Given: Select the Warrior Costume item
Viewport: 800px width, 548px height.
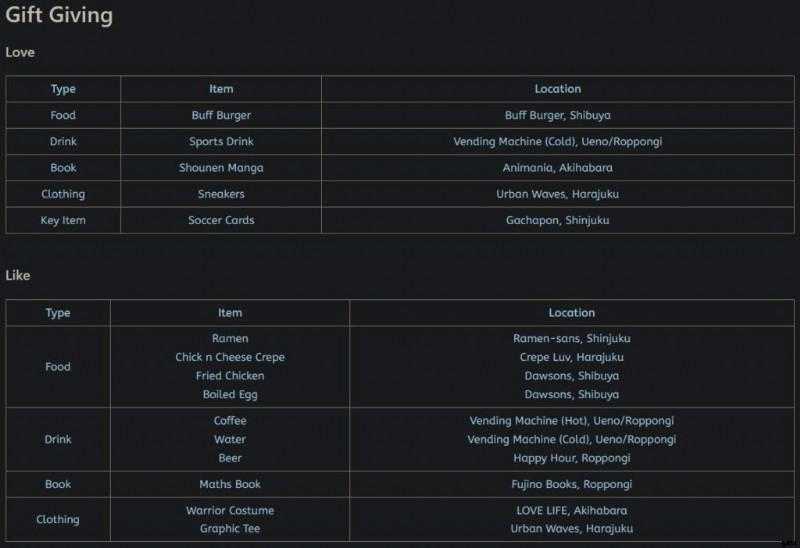Looking at the screenshot, I should pyautogui.click(x=230, y=511).
